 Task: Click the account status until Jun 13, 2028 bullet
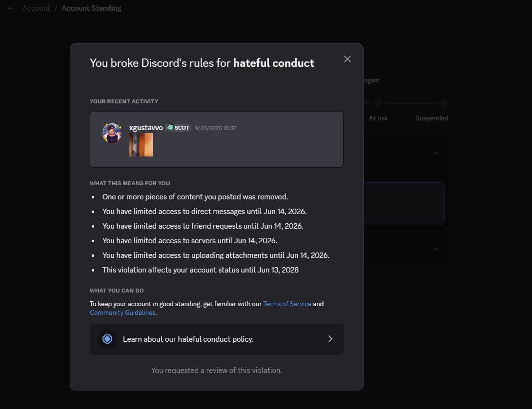(x=201, y=270)
